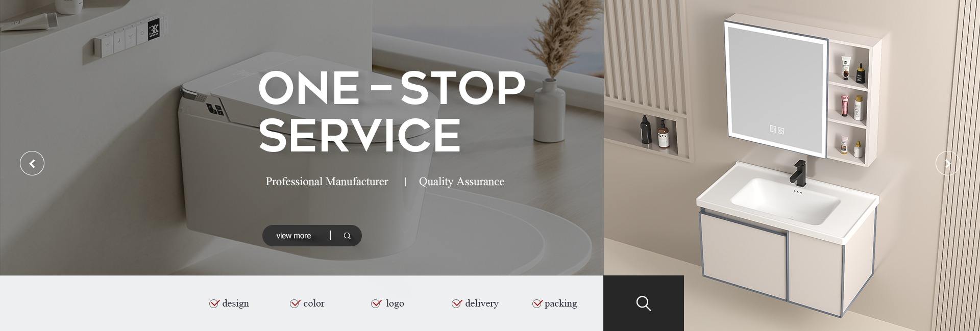980x331 pixels.
Task: Click the 'Professional Manufacturer' text
Action: [x=327, y=182]
